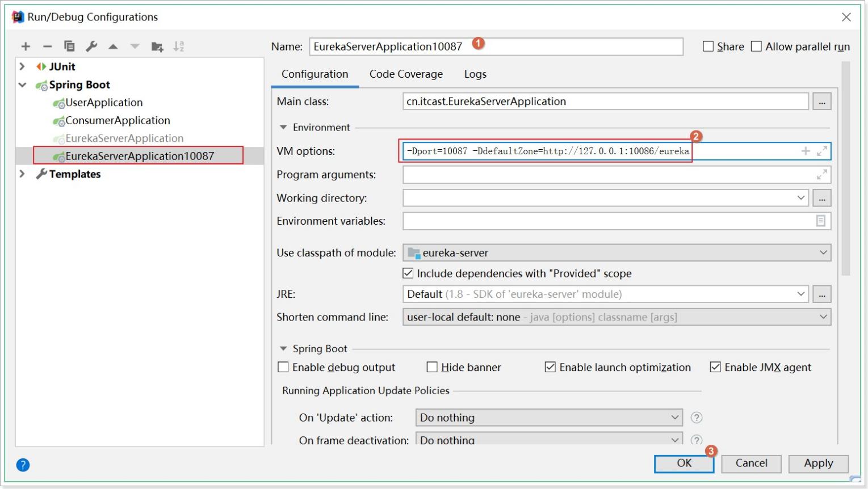Expand Program arguments field editor
Image resolution: width=868 pixels, height=489 pixels.
point(822,174)
